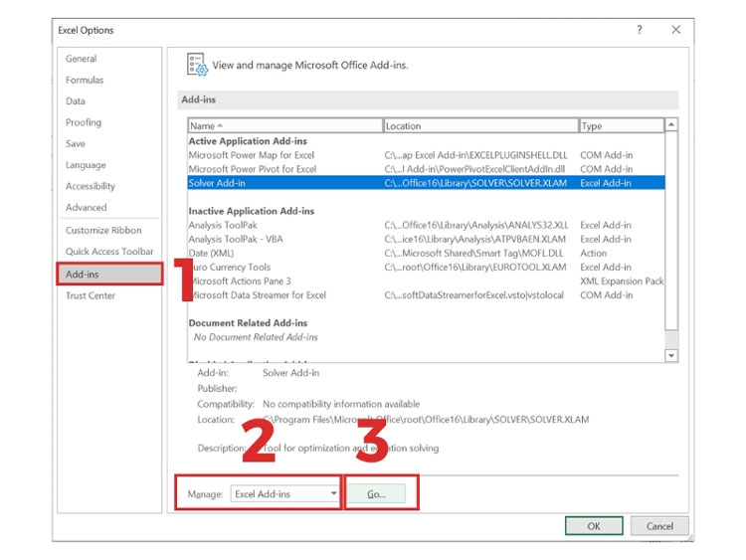Image resolution: width=746 pixels, height=560 pixels.
Task: Select Microsoft Power Pivot for Excel row
Action: click(x=426, y=169)
